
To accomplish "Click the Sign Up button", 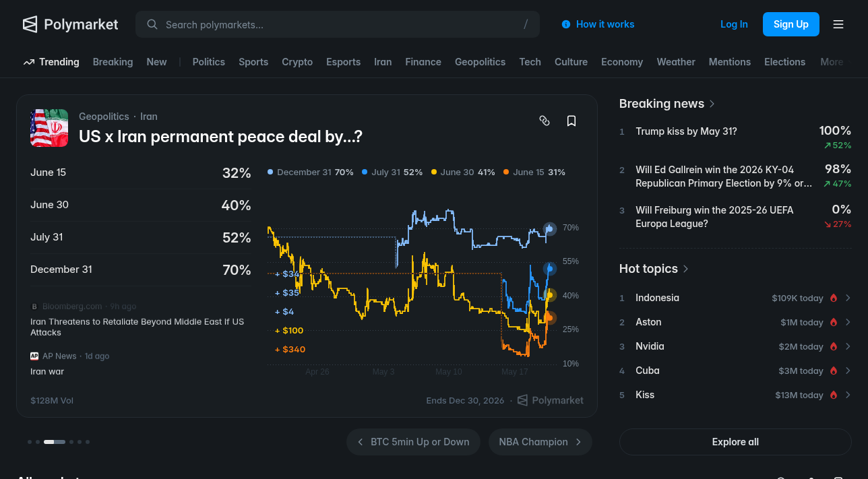I will pos(791,24).
